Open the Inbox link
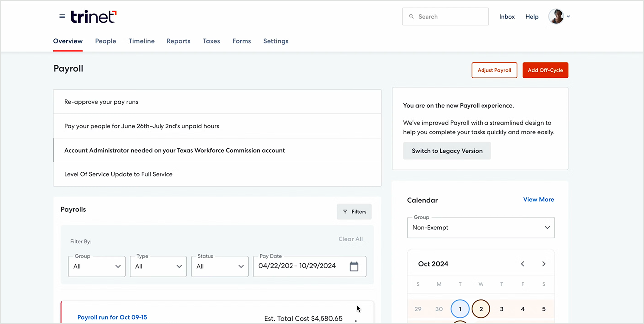644x324 pixels. coord(507,17)
